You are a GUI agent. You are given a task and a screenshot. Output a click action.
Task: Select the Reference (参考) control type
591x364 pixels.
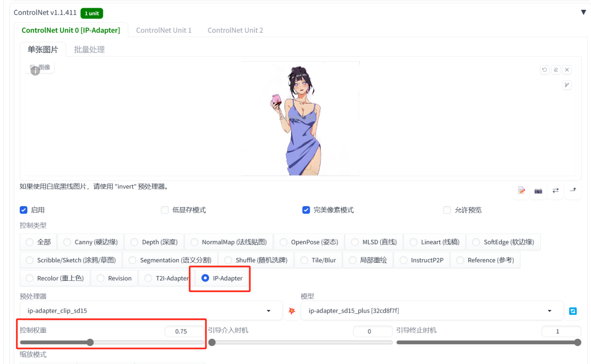485,260
